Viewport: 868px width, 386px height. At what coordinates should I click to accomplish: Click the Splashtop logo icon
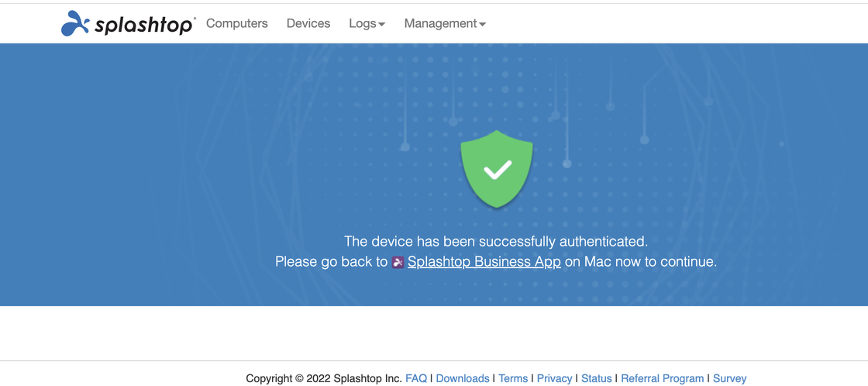(x=75, y=23)
